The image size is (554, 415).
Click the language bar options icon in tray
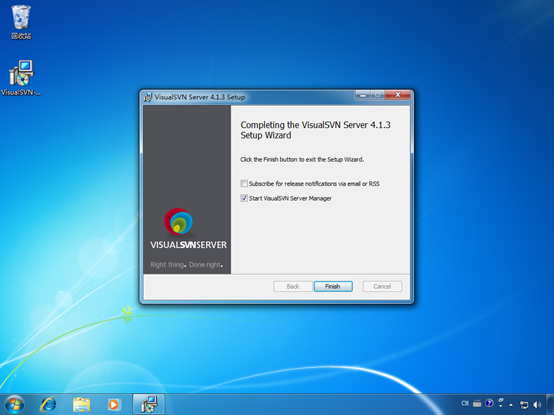(501, 403)
